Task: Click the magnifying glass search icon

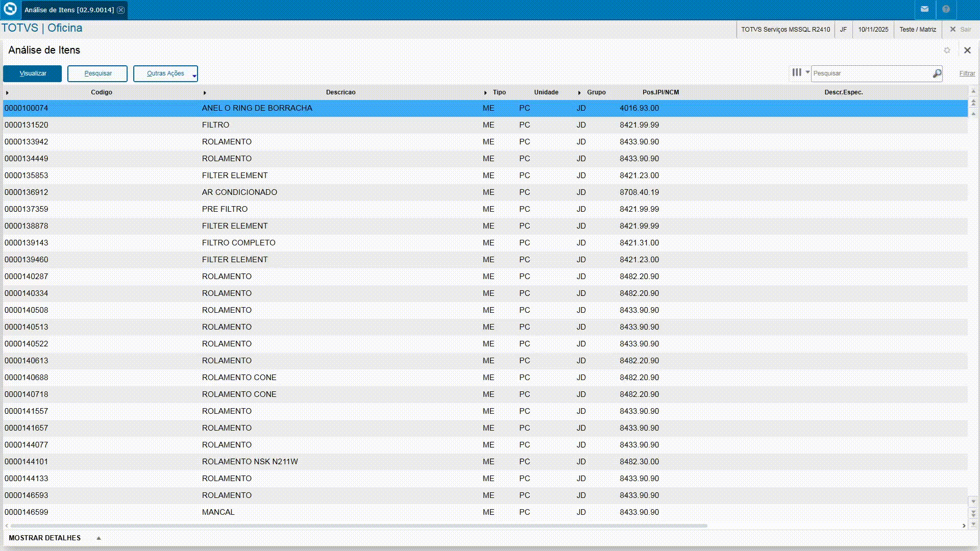Action: click(937, 73)
